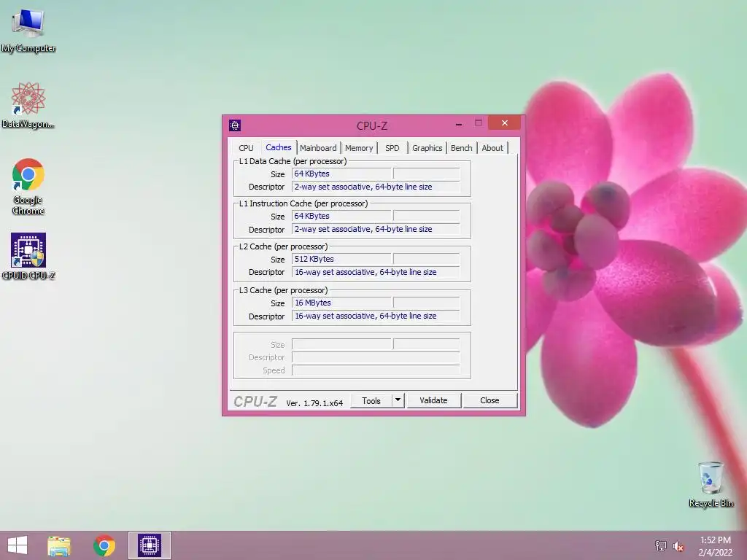Open the Memory tab

(359, 148)
